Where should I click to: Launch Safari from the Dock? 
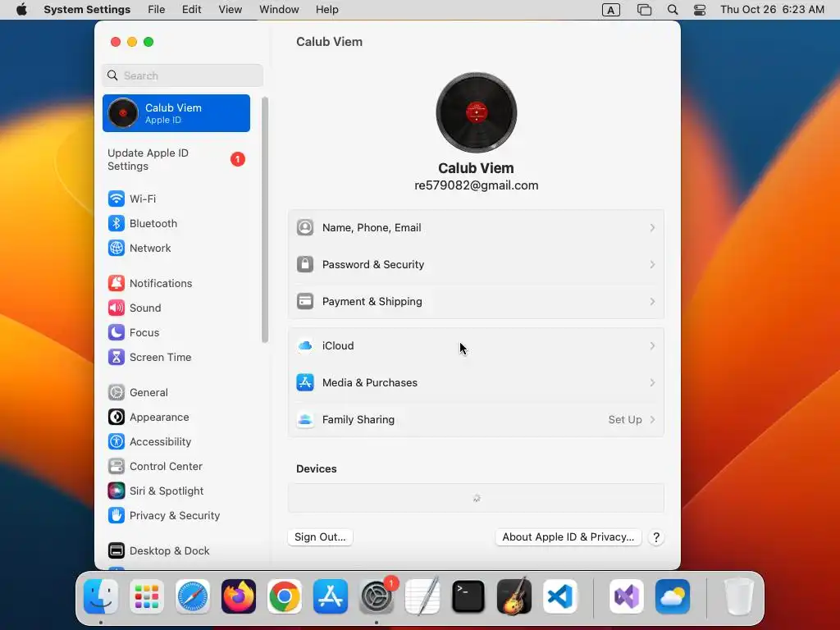192,596
